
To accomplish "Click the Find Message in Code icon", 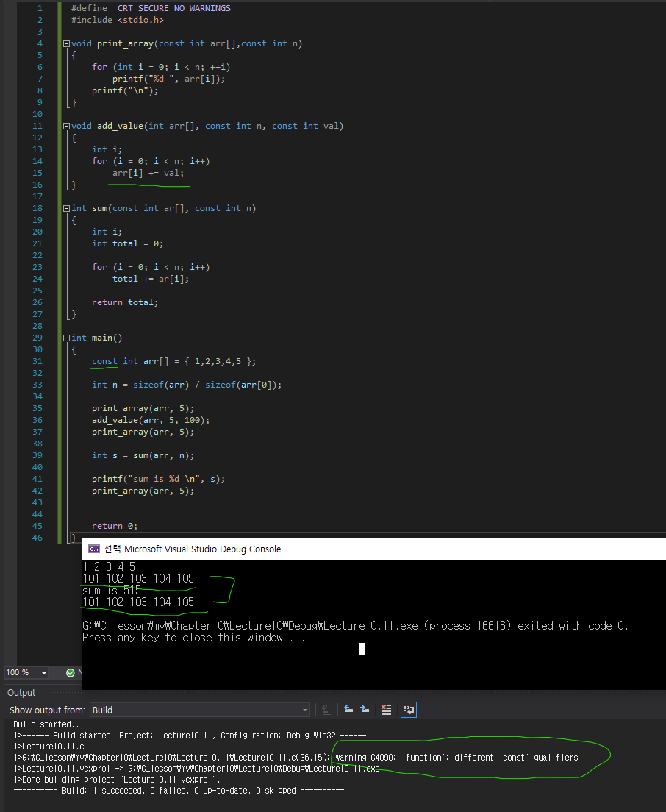I will coord(326,710).
